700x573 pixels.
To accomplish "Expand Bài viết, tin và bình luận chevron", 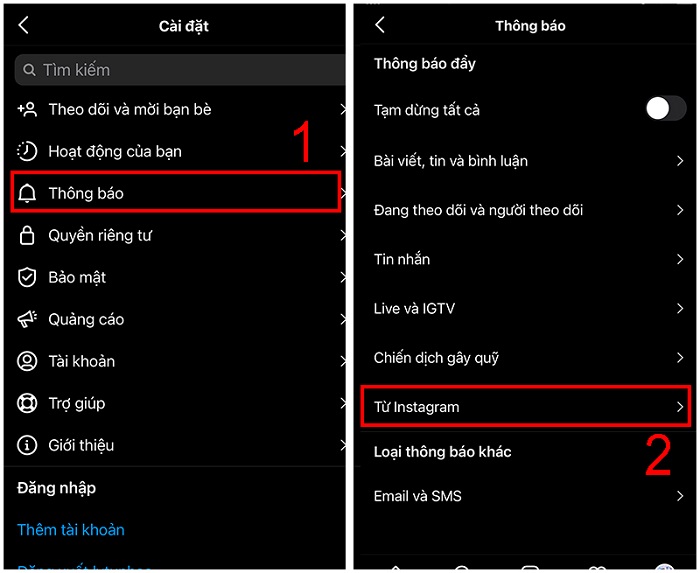I will (x=679, y=161).
